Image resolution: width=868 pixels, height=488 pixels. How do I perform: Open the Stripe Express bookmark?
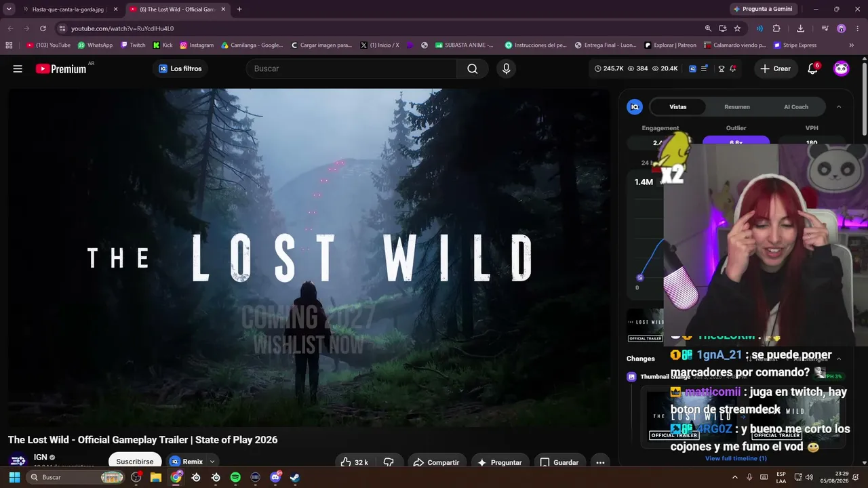(795, 45)
